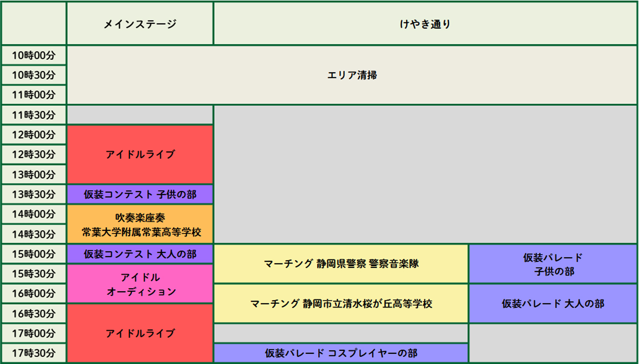Select 仮装パレード 子供の部 block
639x364 pixels.
pos(553,264)
